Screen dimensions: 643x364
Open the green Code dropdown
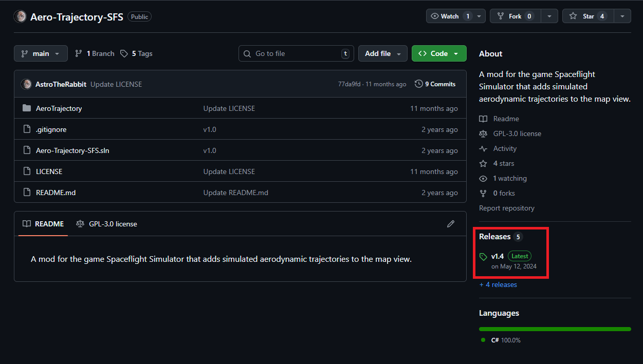tap(438, 53)
